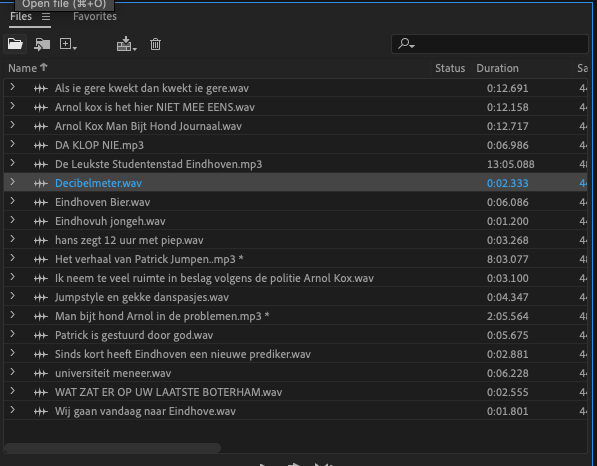Select De Leukste Studentenstad Eindhoven.mp3
The width and height of the screenshot is (597, 466).
158,164
